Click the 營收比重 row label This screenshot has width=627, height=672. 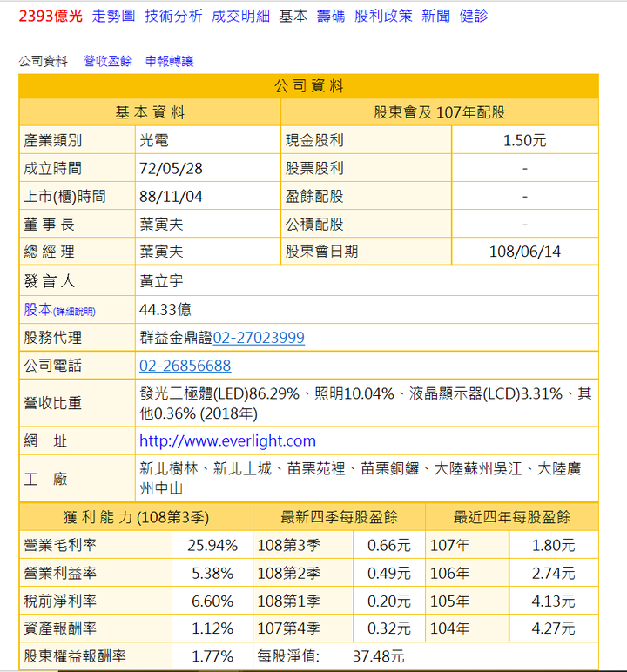point(53,403)
